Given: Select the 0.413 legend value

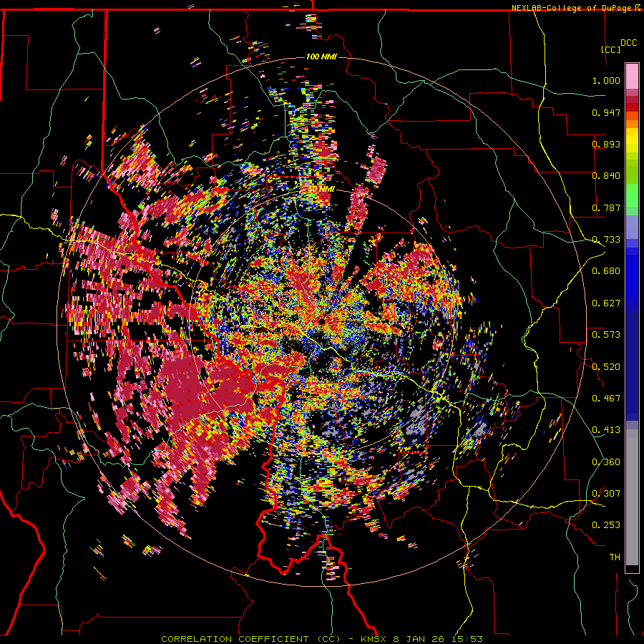Looking at the screenshot, I should [x=606, y=430].
